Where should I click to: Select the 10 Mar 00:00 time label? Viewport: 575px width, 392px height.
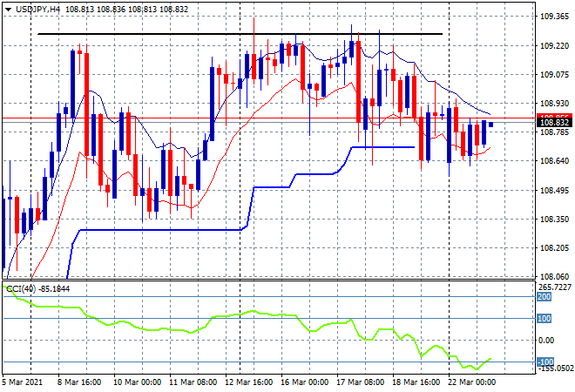(137, 382)
